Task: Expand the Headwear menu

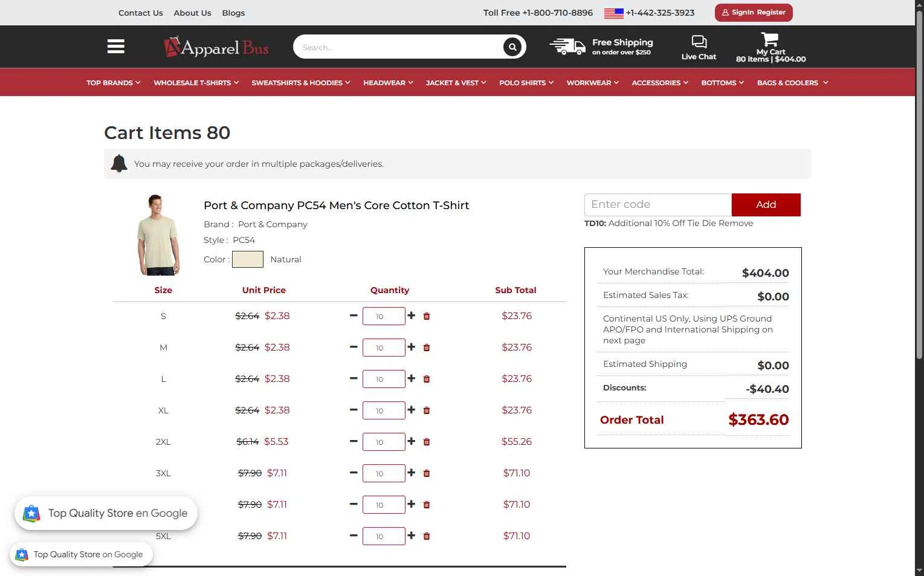Action: tap(388, 83)
